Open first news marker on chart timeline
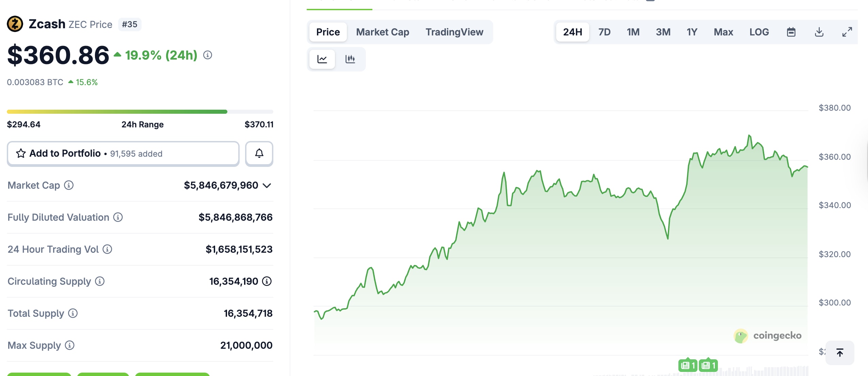This screenshot has height=376, width=868. (688, 365)
